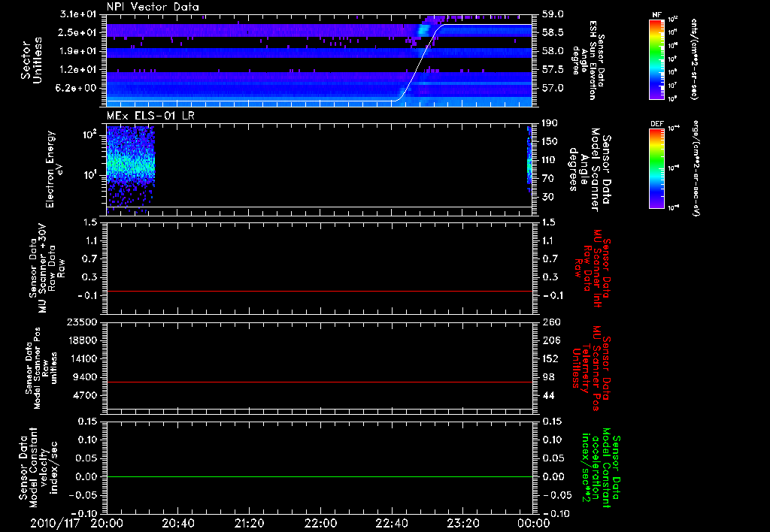Click the red line in Scanner Pos panel

click(320, 382)
